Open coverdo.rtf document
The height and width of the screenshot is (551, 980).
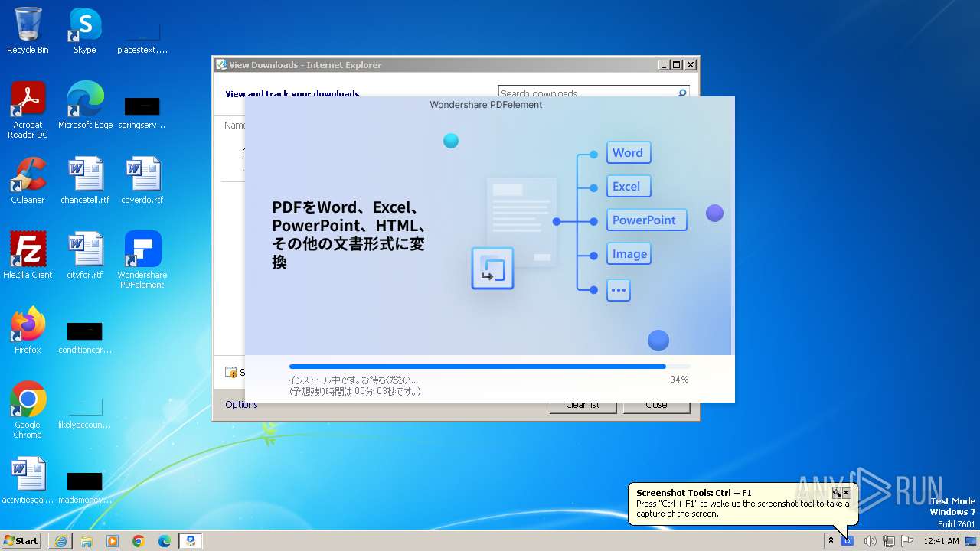point(142,181)
